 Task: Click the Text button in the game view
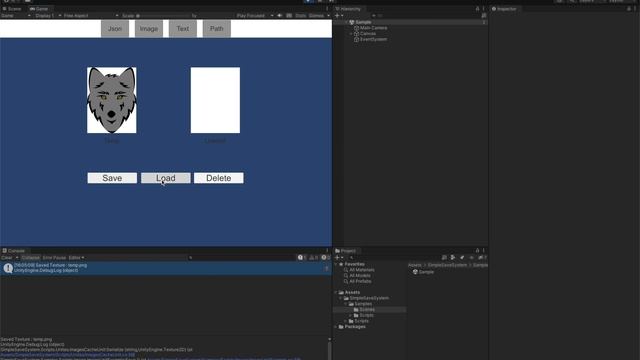[x=182, y=29]
